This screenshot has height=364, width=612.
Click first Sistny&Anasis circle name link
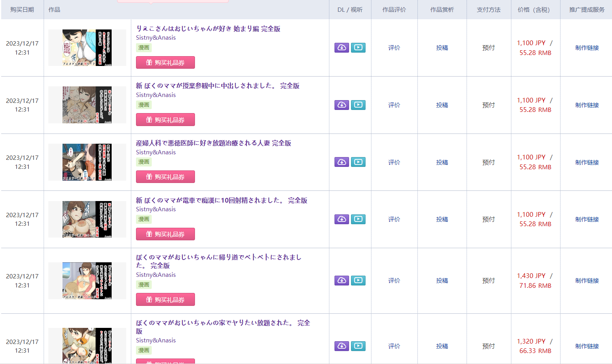156,38
